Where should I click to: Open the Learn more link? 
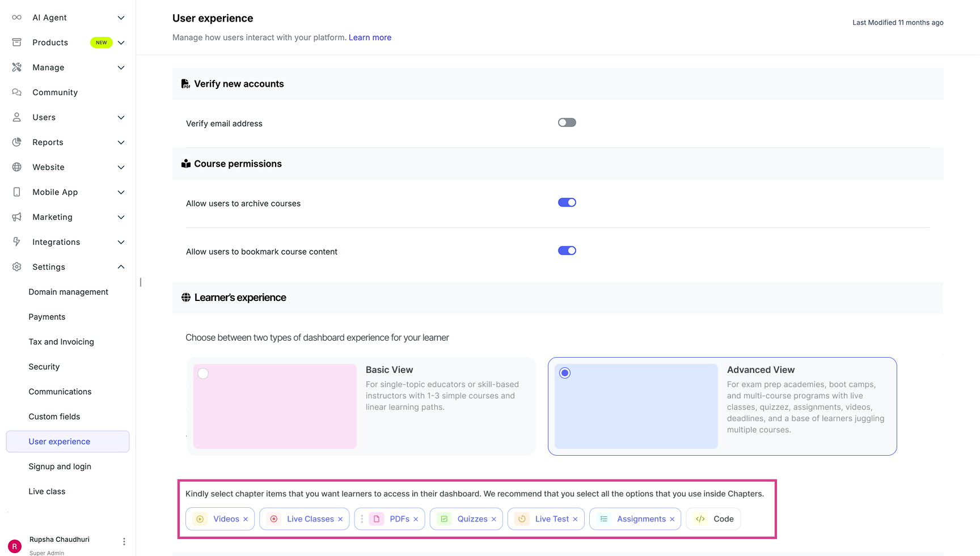pos(370,37)
